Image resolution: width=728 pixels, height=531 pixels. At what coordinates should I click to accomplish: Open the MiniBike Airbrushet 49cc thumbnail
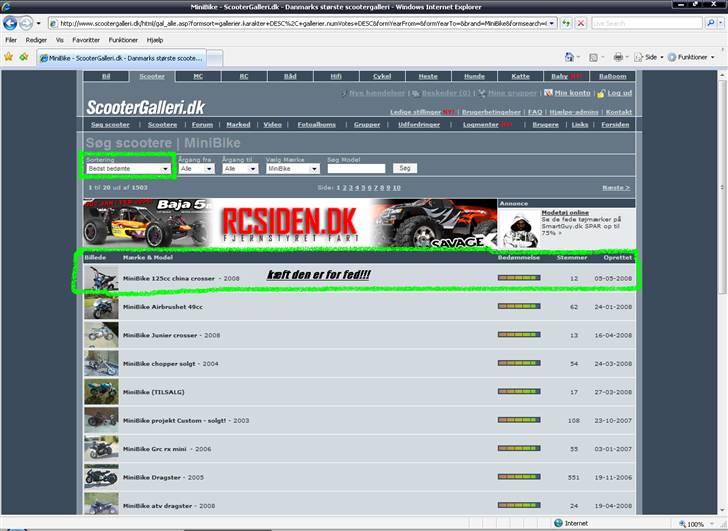pyautogui.click(x=101, y=307)
